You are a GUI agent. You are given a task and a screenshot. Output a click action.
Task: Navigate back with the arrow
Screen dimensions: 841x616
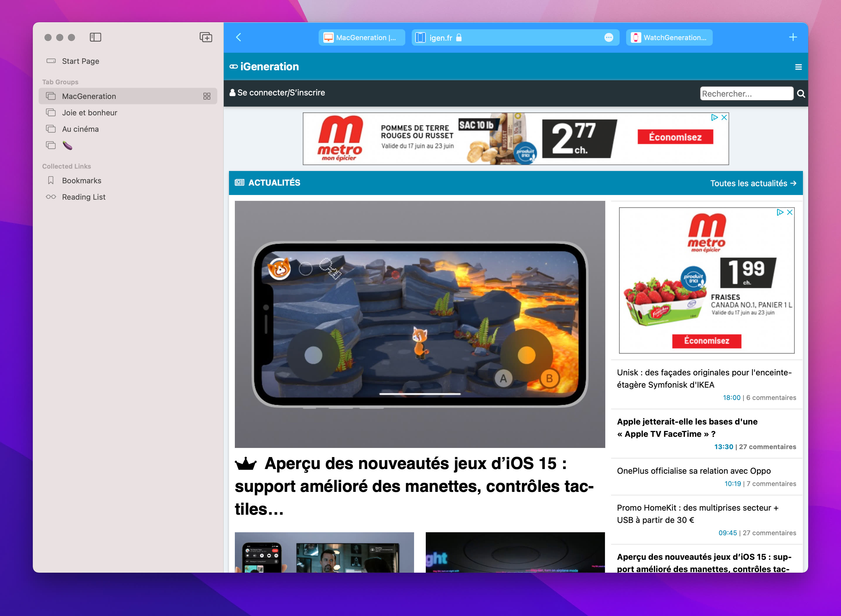coord(238,37)
